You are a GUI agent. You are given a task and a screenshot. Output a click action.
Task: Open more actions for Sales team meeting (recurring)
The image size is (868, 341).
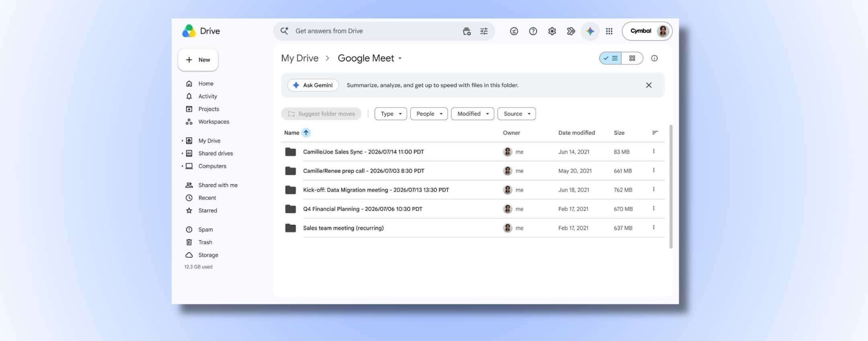click(x=654, y=228)
